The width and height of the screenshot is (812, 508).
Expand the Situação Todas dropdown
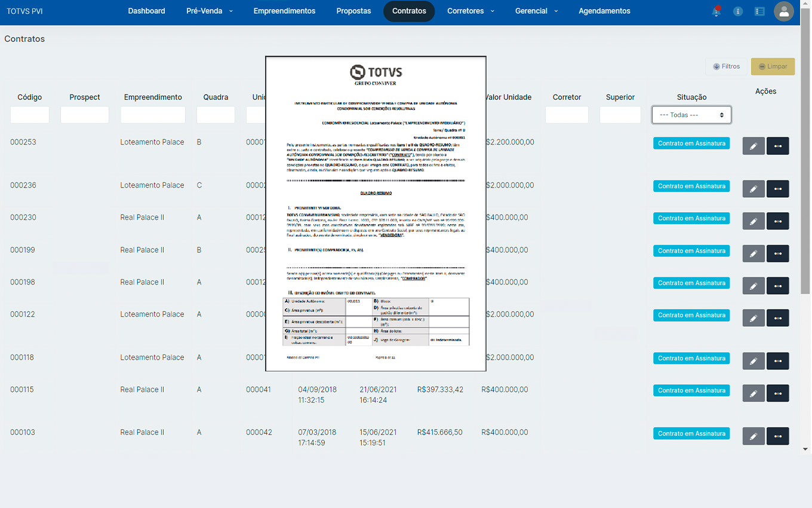coord(691,115)
